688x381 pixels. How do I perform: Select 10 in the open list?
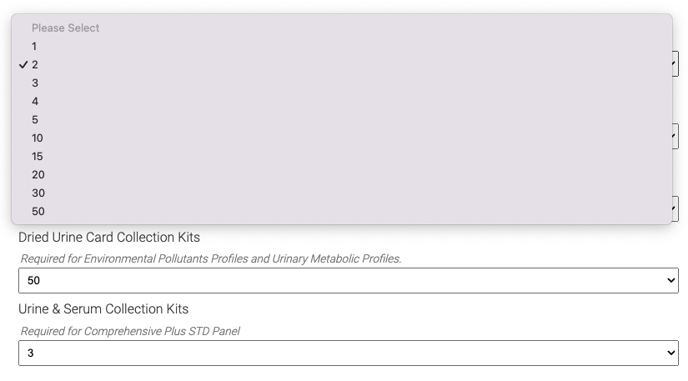point(342,138)
